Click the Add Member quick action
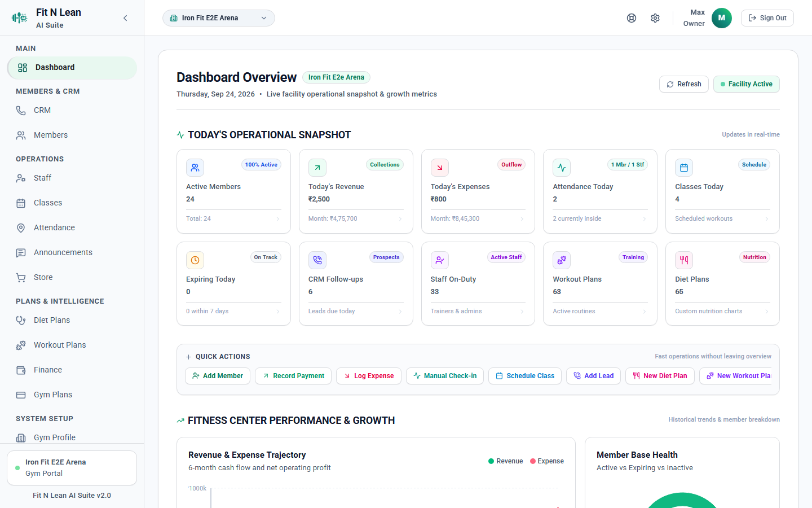Viewport: 812px width, 508px height. pyautogui.click(x=218, y=376)
